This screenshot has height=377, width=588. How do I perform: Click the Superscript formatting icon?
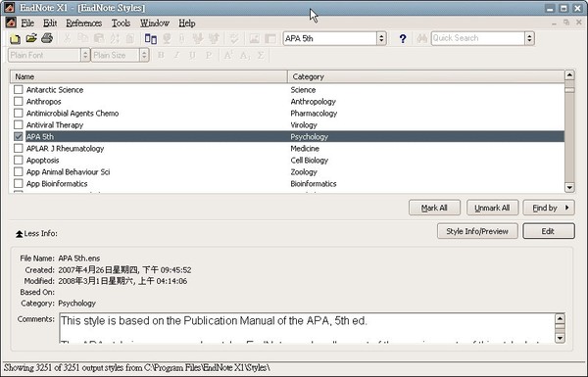pyautogui.click(x=228, y=56)
